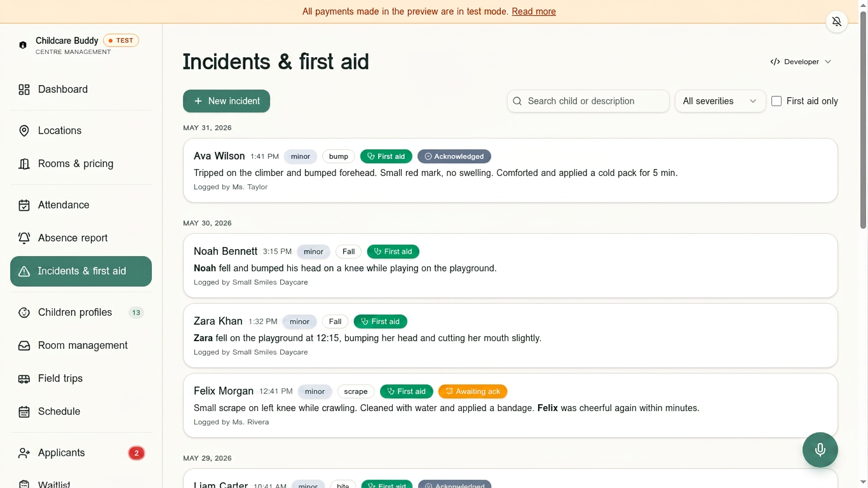Viewport: 868px width, 488px height.
Task: Open Felix Morgan's incident card
Action: [510, 405]
